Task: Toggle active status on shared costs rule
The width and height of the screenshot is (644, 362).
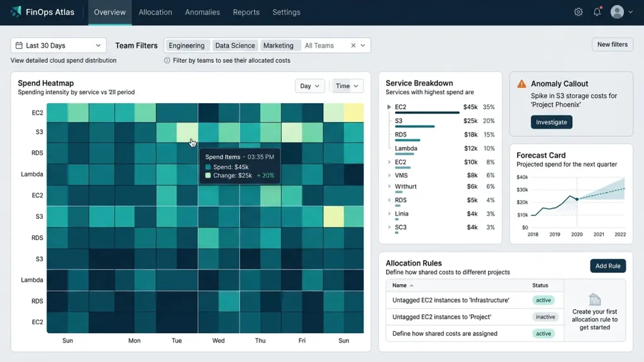Action: click(543, 334)
